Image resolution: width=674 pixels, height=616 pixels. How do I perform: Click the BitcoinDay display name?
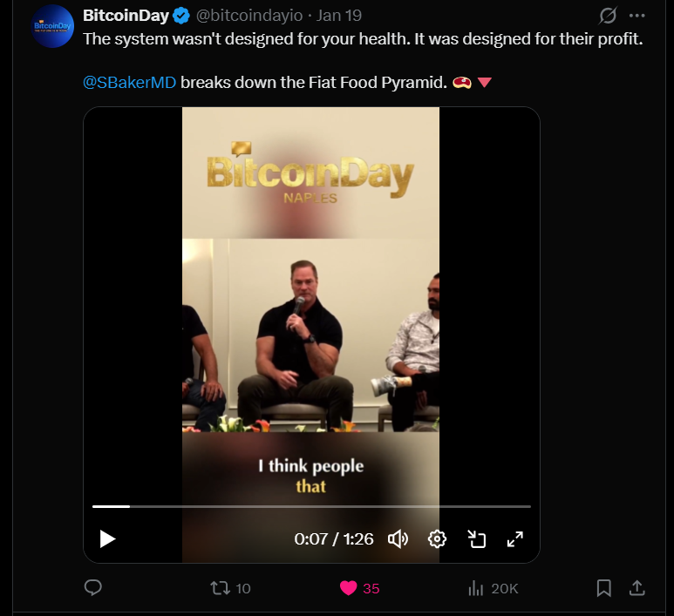point(126,16)
